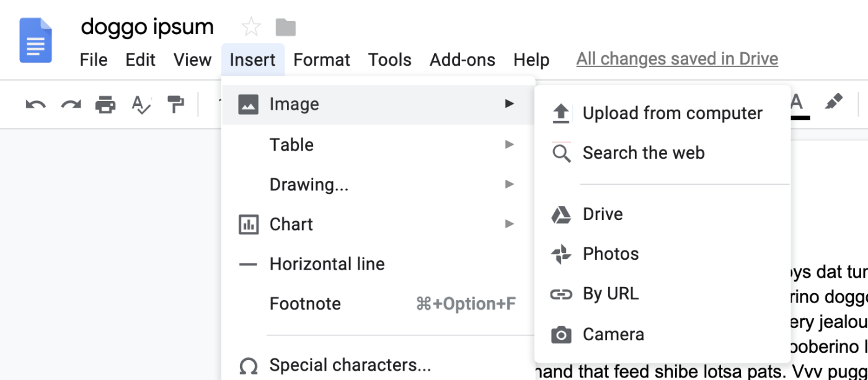This screenshot has width=868, height=380.
Task: Click All changes saved in Drive link
Action: pyautogui.click(x=677, y=59)
